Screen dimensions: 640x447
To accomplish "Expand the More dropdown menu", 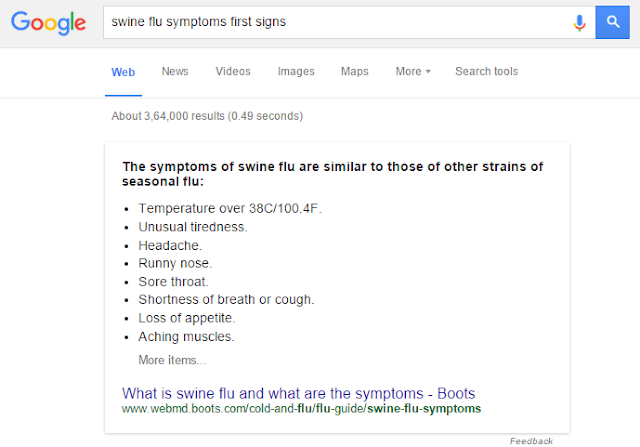I will 413,71.
